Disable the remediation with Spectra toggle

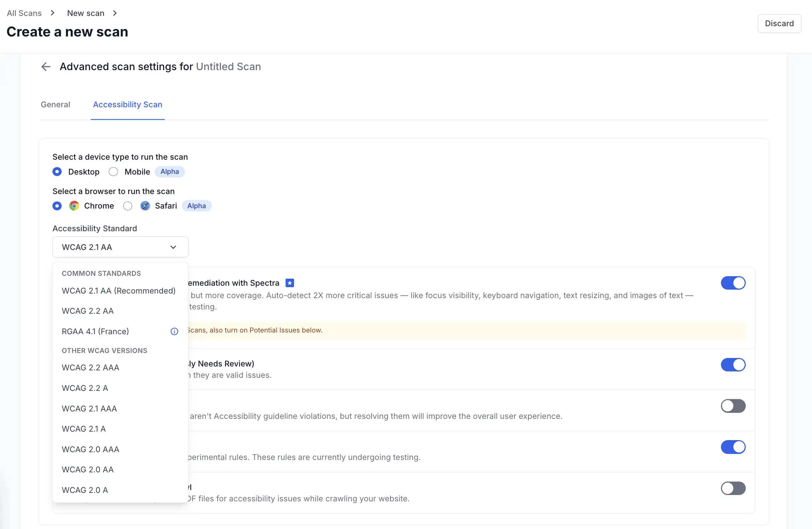tap(733, 283)
